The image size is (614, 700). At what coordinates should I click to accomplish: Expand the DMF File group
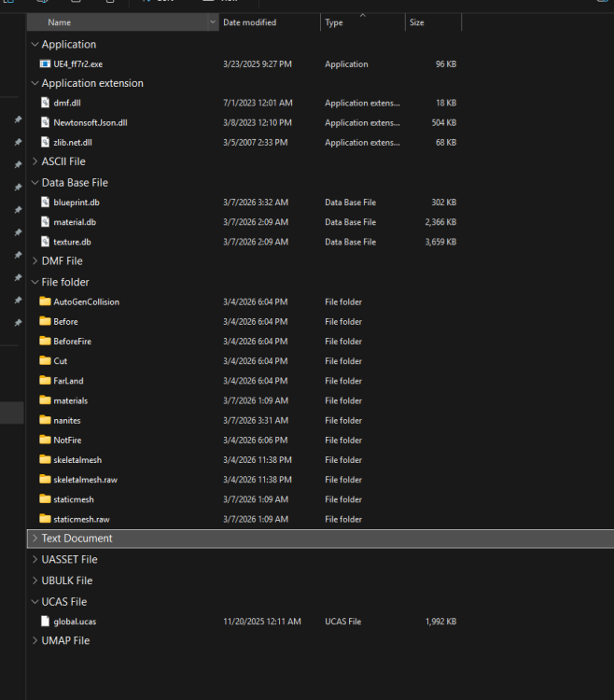[x=35, y=261]
